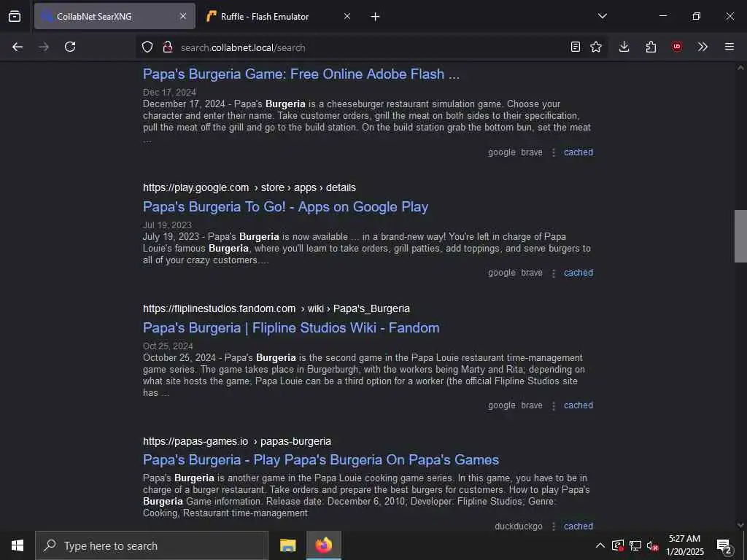Open Play Papa's Burgeria On Papa's Games result
747x560 pixels.
tap(321, 459)
